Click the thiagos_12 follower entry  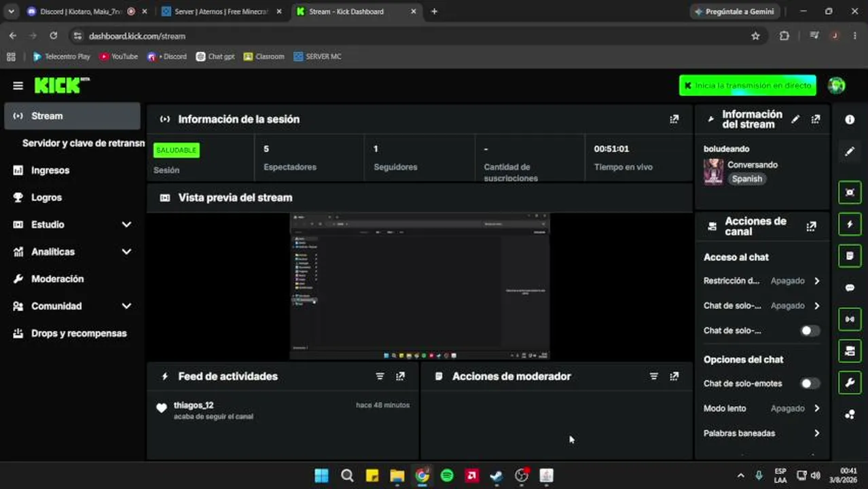click(x=283, y=410)
